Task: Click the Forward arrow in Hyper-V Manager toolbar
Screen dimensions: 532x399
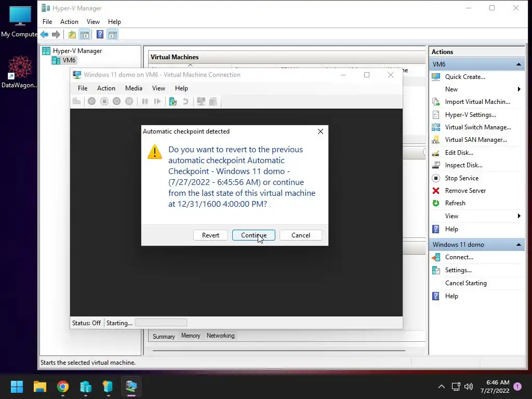Action: [56, 34]
